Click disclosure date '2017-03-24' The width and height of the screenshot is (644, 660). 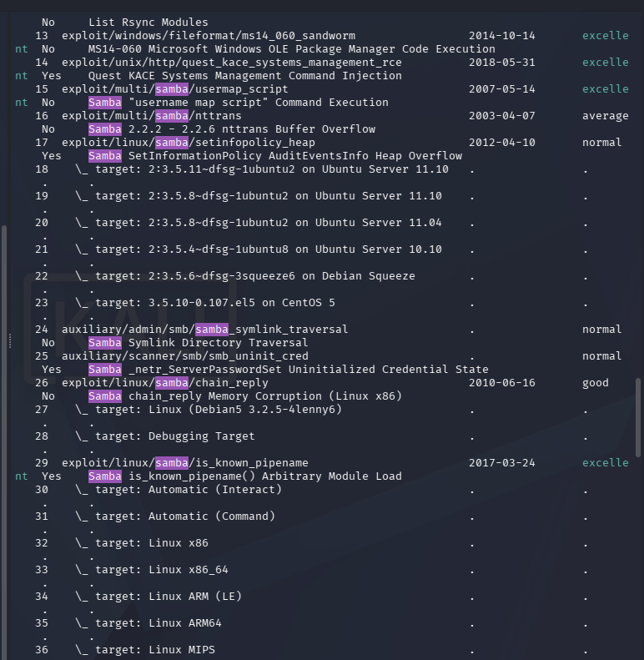pyautogui.click(x=501, y=462)
